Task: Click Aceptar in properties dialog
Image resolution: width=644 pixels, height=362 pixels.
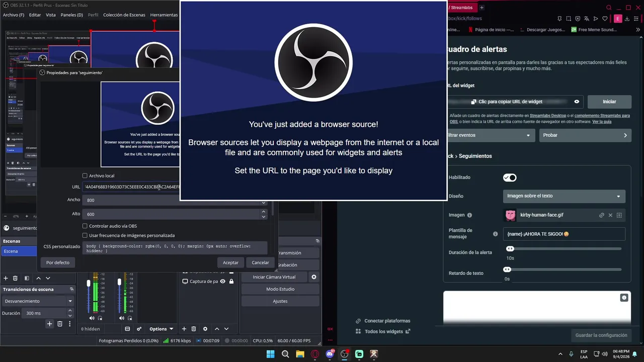Action: point(230,262)
